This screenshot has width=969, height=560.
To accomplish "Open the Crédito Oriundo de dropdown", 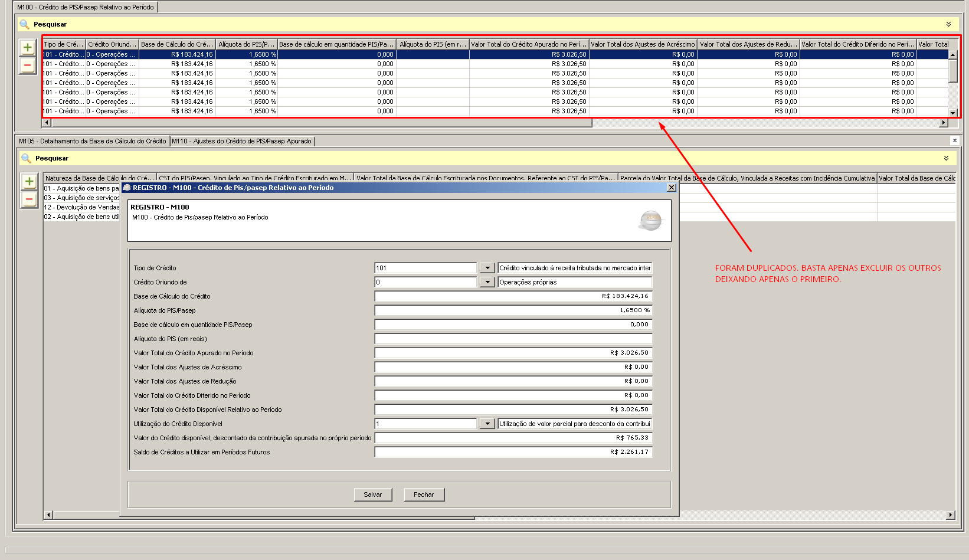I will click(x=487, y=282).
